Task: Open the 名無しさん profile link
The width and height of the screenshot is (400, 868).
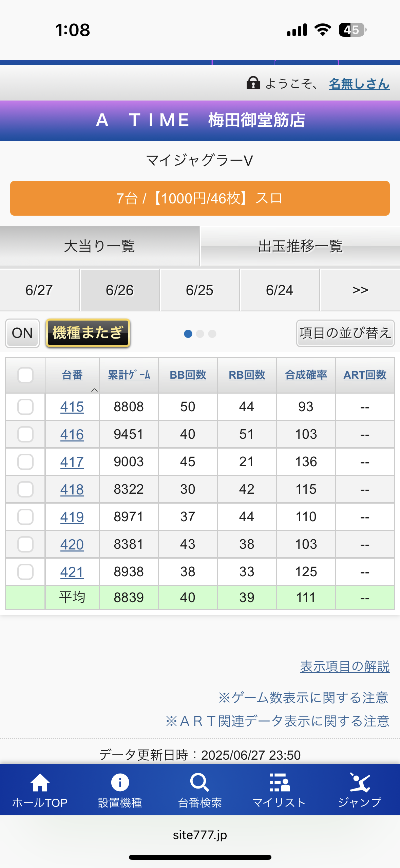Action: click(359, 84)
